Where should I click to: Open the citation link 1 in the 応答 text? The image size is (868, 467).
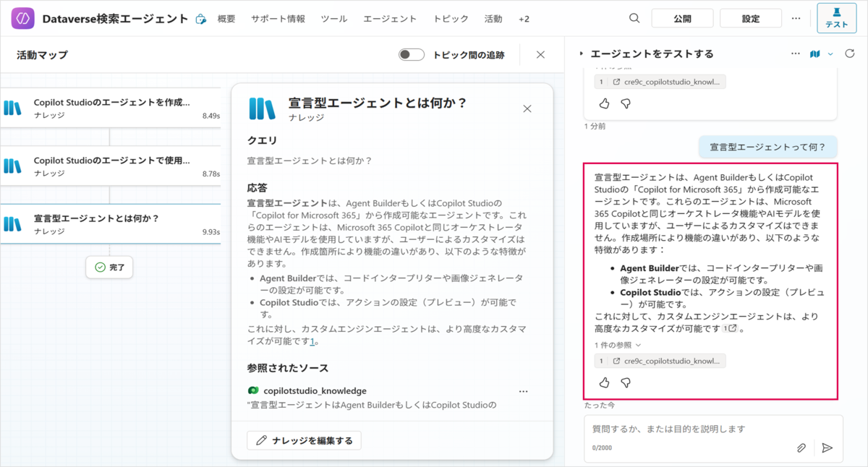point(312,342)
